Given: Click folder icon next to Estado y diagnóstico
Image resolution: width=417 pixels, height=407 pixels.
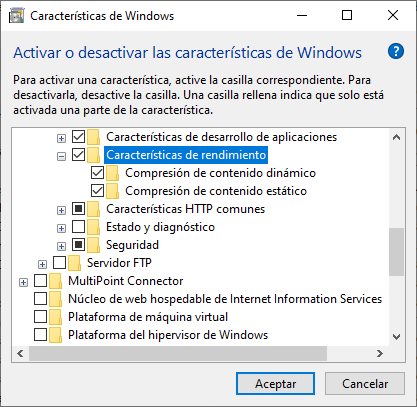Looking at the screenshot, I should click(x=94, y=227).
